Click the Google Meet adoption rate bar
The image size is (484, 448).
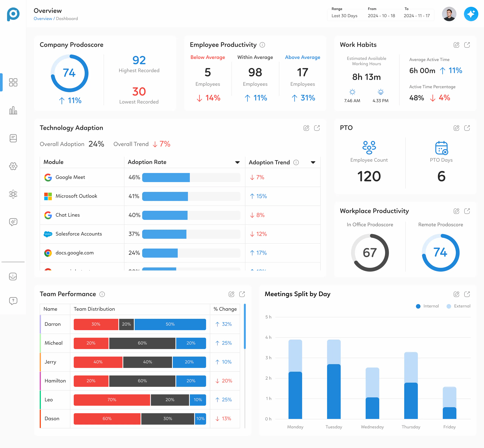coord(191,178)
